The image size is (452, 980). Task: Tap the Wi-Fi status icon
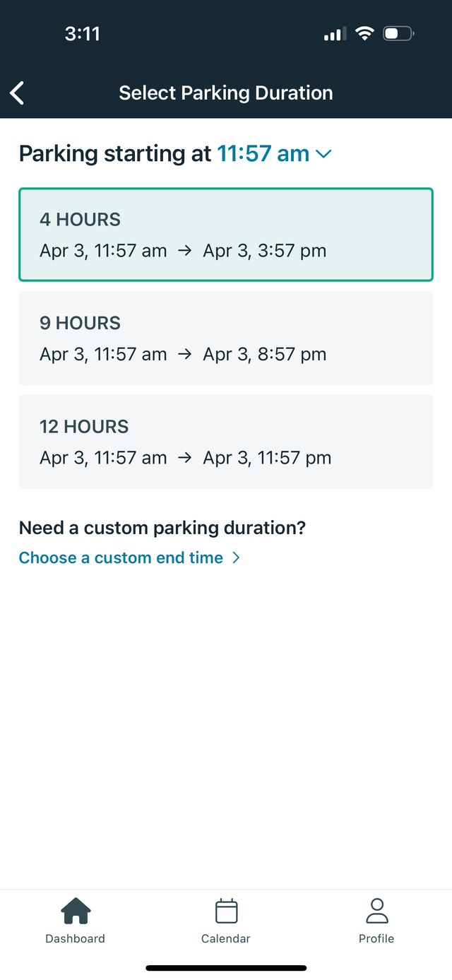point(364,33)
